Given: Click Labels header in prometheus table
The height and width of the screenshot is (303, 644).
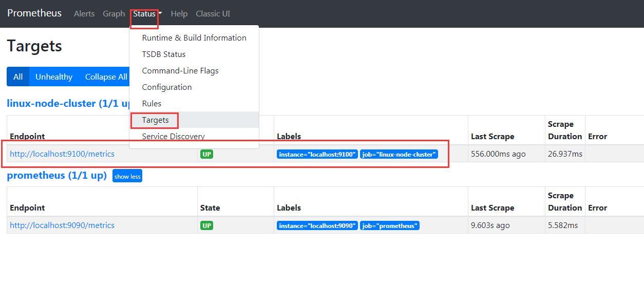Looking at the screenshot, I should point(289,208).
